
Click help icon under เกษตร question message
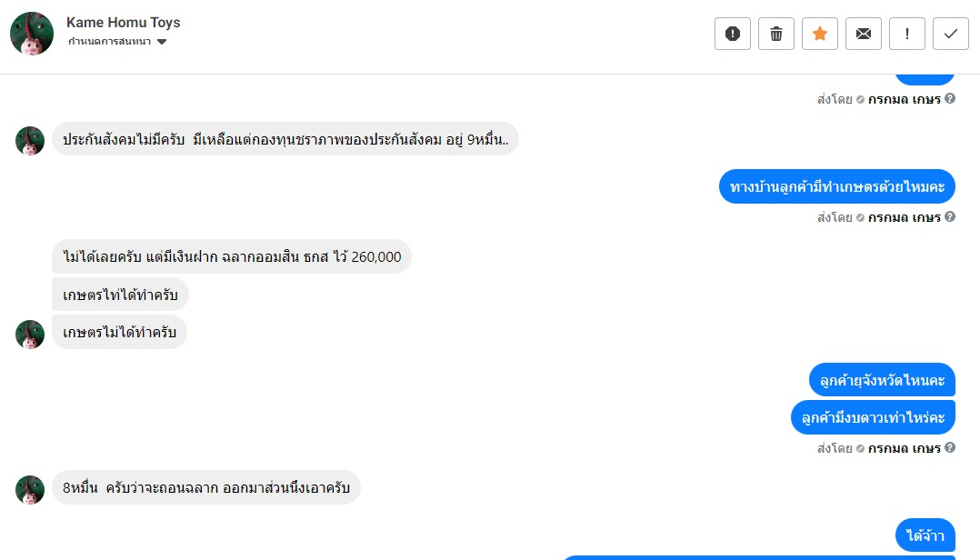click(950, 217)
